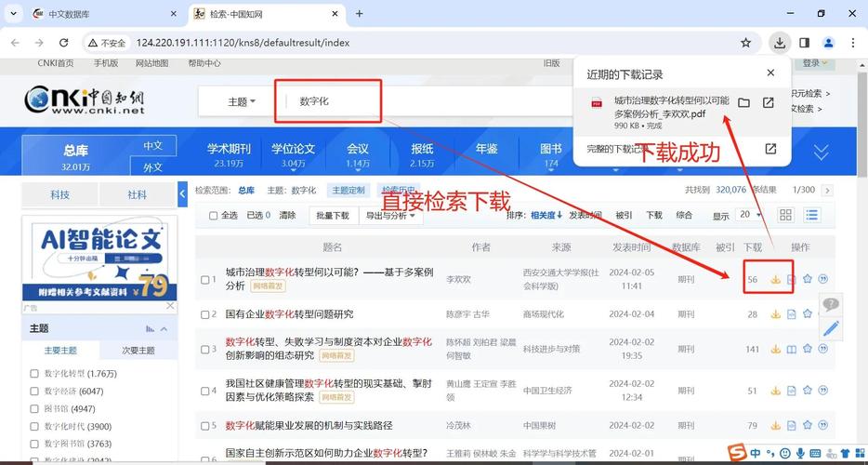Open the downloaded PDF in a new tab

769,102
